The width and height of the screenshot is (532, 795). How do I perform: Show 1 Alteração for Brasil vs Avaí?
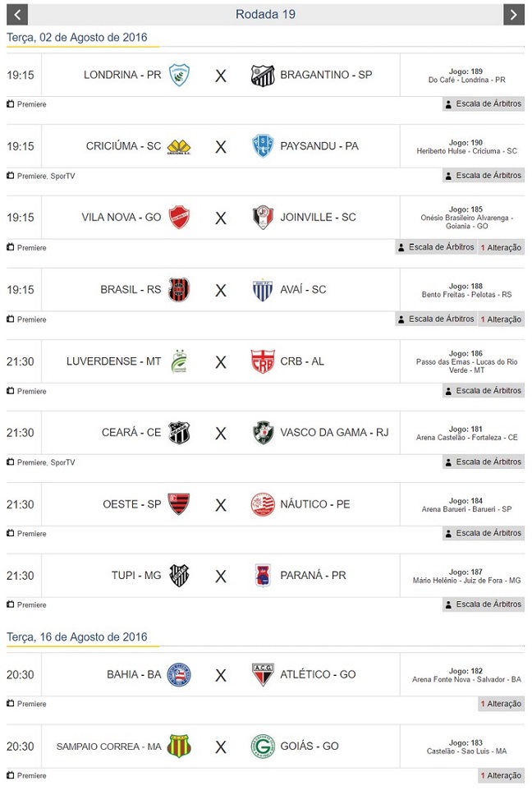point(501,319)
